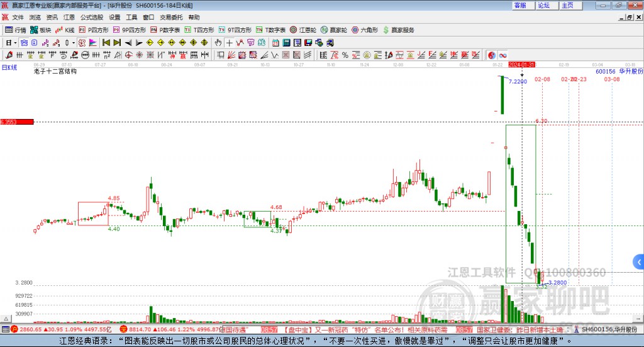Switch to K线 chart view
The image size is (644, 347).
tap(65, 30)
